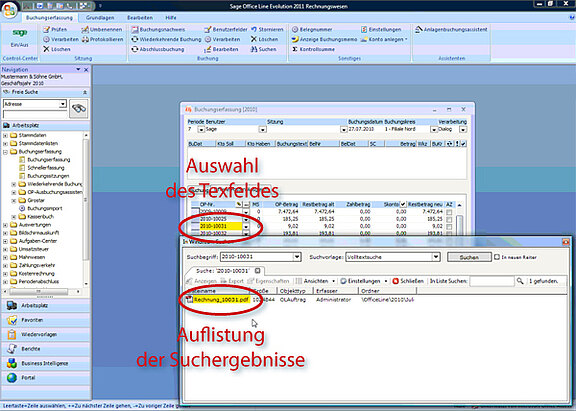Click Bearbeiten in the Buchung group
Screen dimensions: 576x411
coord(222,49)
